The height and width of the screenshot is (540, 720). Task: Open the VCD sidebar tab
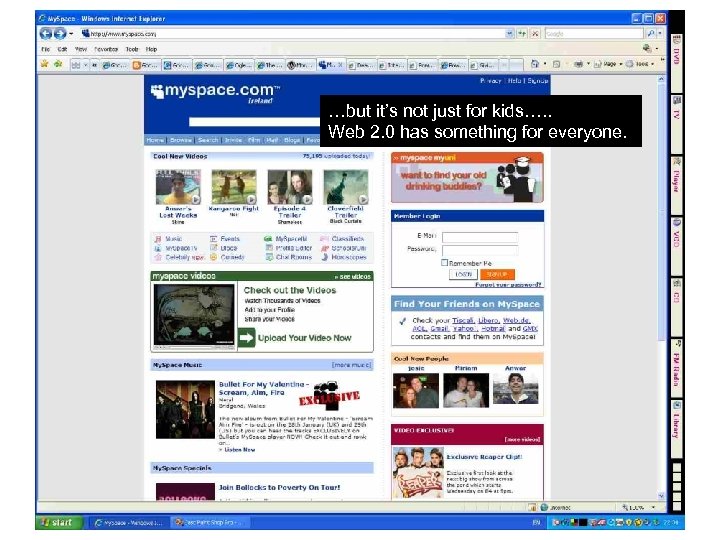coord(676,245)
